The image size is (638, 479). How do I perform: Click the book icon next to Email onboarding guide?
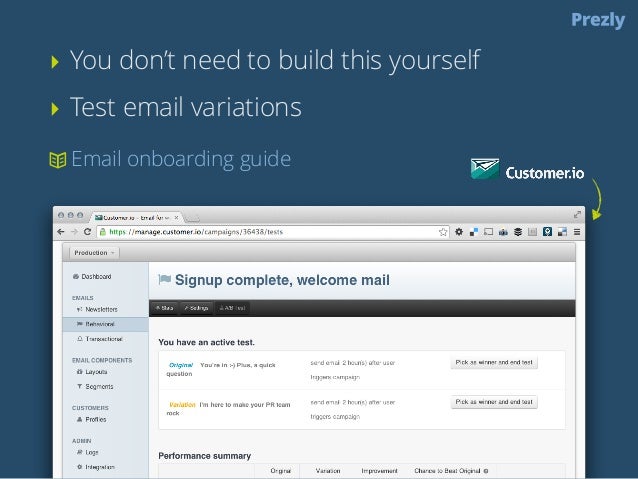[58, 160]
